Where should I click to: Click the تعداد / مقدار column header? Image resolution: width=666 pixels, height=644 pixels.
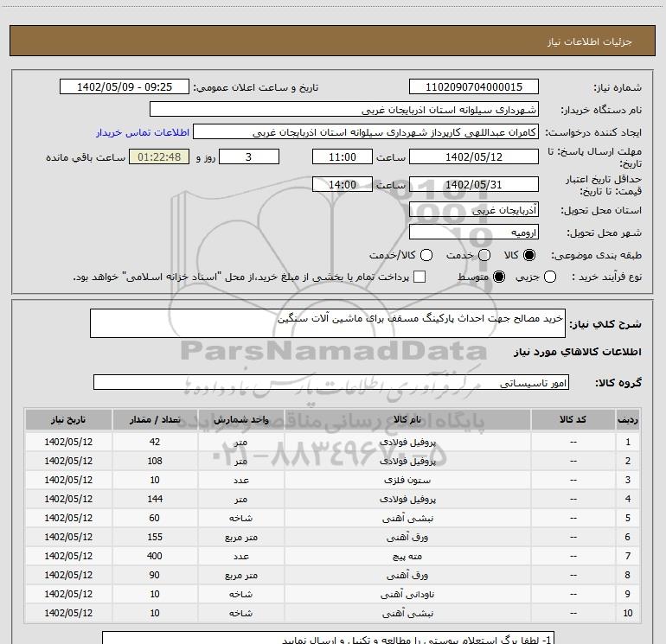[x=155, y=419]
